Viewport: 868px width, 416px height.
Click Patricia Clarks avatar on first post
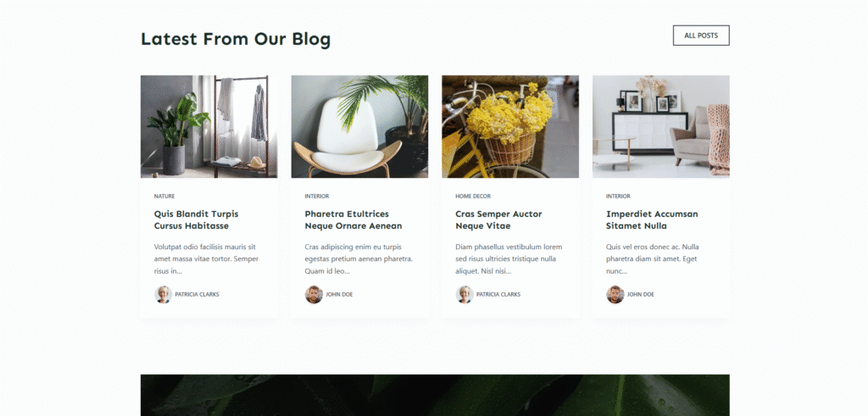pyautogui.click(x=163, y=294)
